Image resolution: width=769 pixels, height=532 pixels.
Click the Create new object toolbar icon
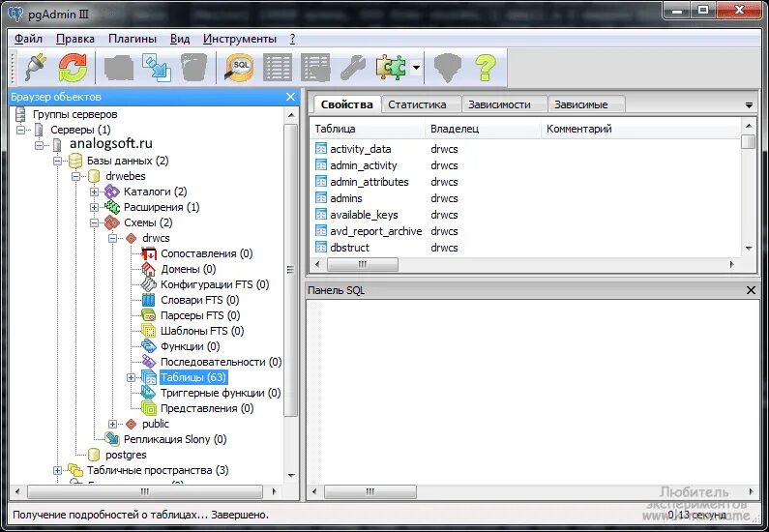(157, 67)
